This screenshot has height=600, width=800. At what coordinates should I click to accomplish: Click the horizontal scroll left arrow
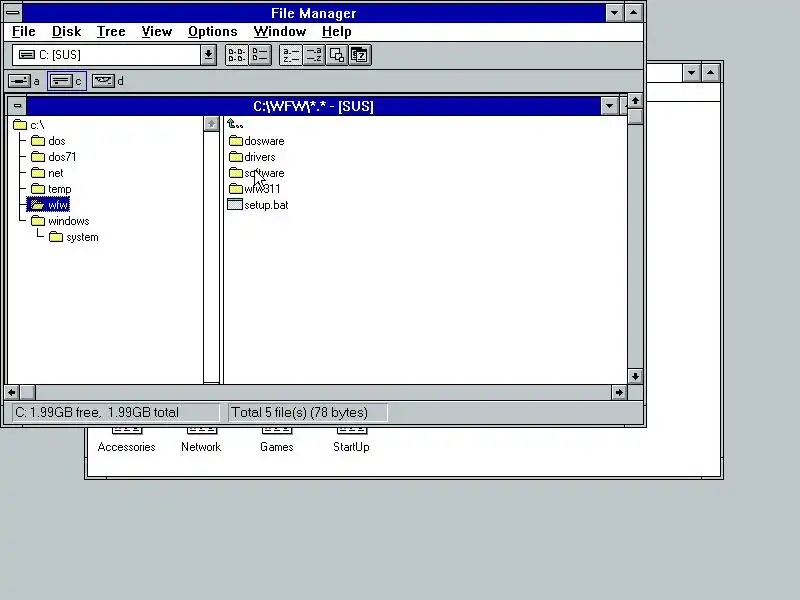[12, 392]
